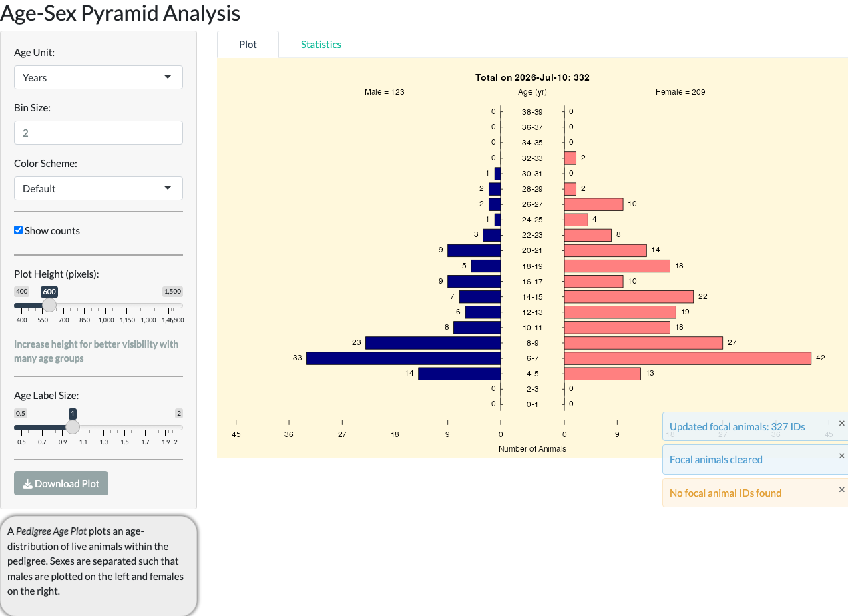Click the female 8-9 age bar

click(644, 343)
